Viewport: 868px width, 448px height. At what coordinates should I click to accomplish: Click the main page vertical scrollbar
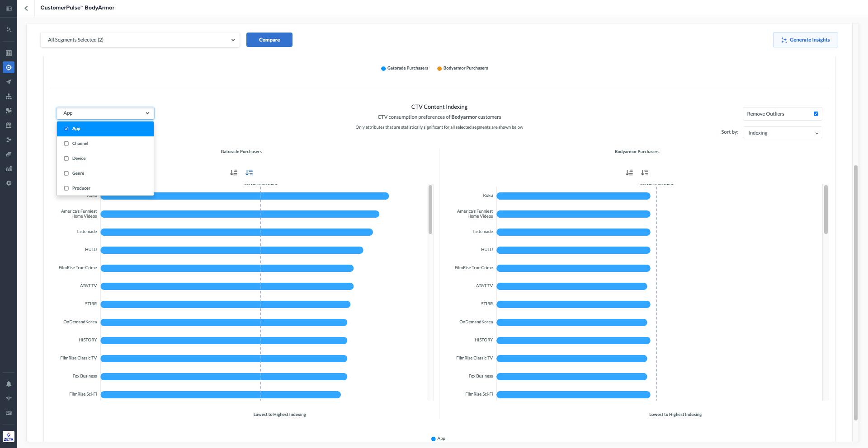point(855,293)
